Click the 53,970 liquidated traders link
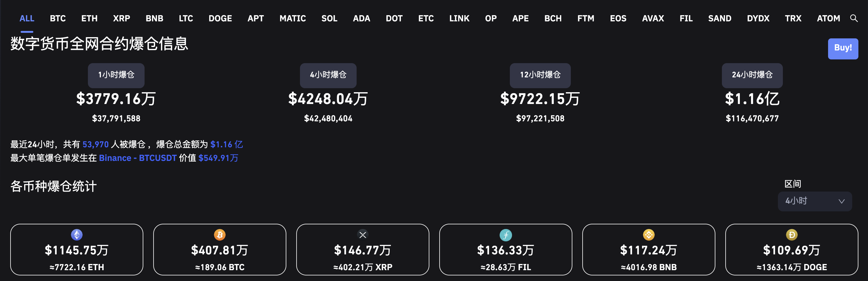This screenshot has width=868, height=281. point(96,144)
